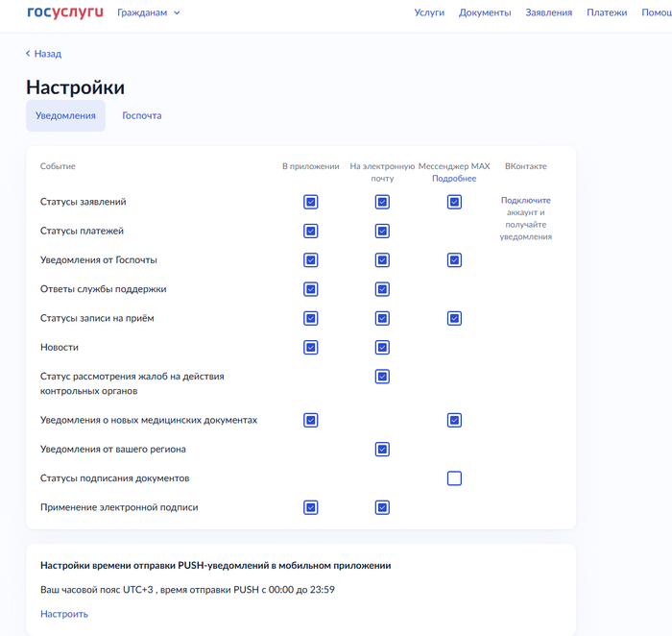The width and height of the screenshot is (672, 636).
Task: Click the Подробнее link under Мессенджер MAX
Action: pyautogui.click(x=453, y=179)
